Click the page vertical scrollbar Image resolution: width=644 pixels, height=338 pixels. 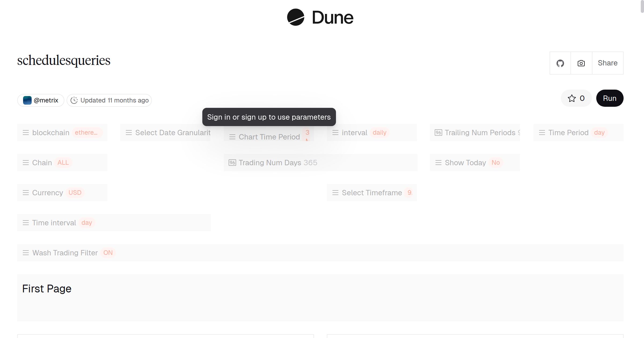642,7
